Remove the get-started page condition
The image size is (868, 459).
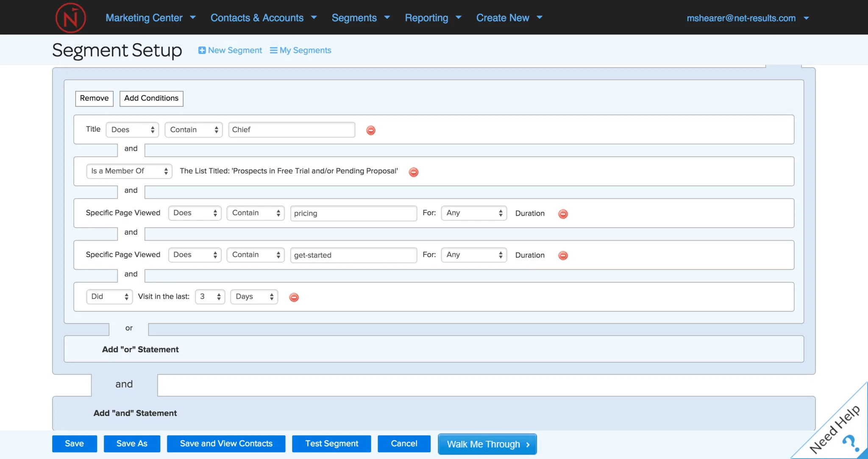pyautogui.click(x=563, y=255)
